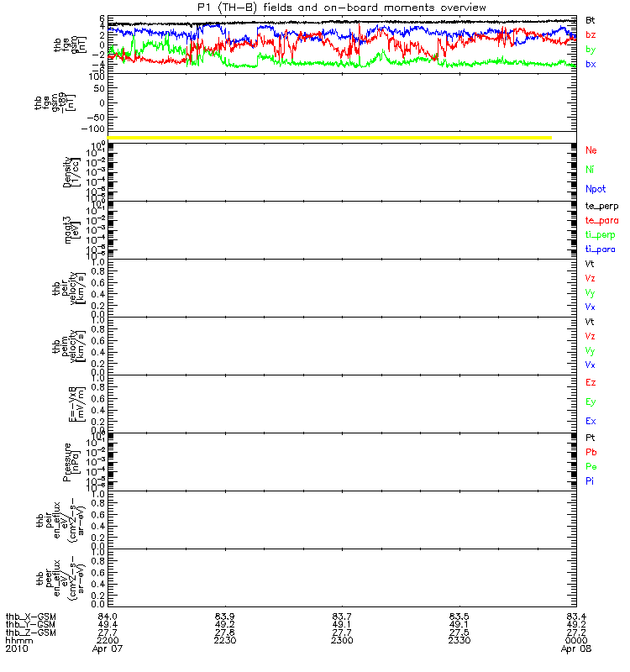Click the thb_Y-GSM row label
The image size is (630, 672).
pos(31,625)
